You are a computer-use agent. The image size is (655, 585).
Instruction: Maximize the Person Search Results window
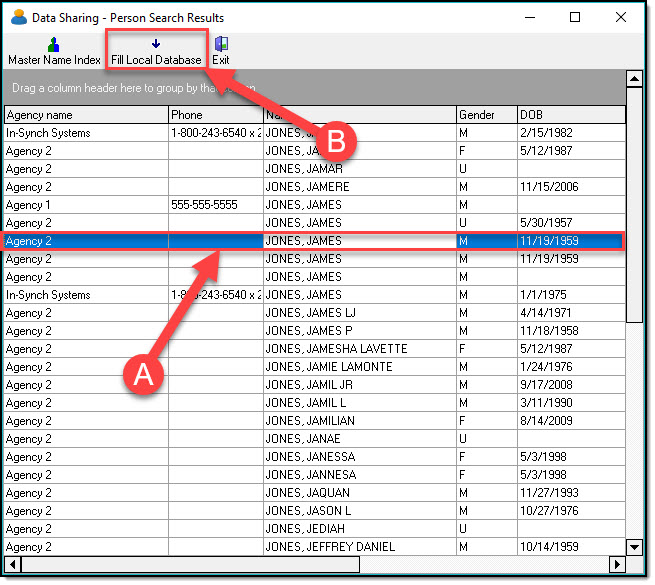tap(575, 18)
